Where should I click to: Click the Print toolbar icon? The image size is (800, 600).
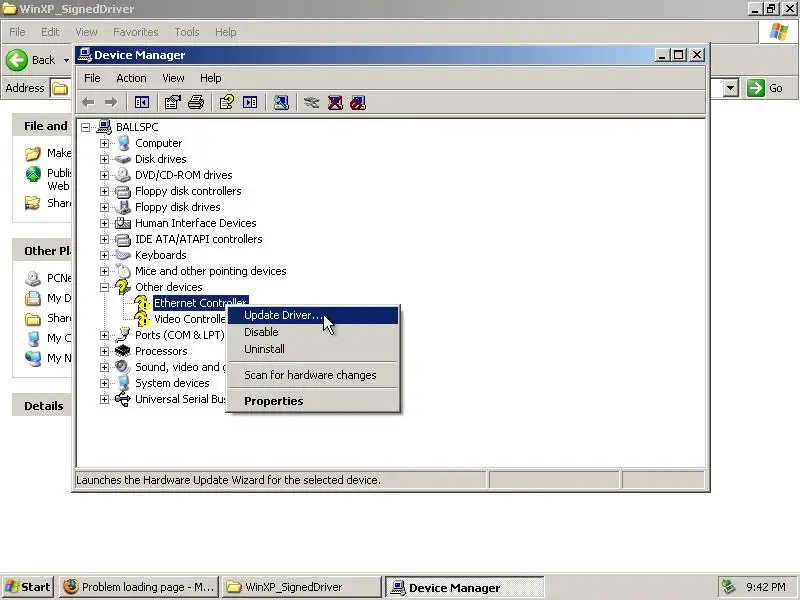point(196,103)
